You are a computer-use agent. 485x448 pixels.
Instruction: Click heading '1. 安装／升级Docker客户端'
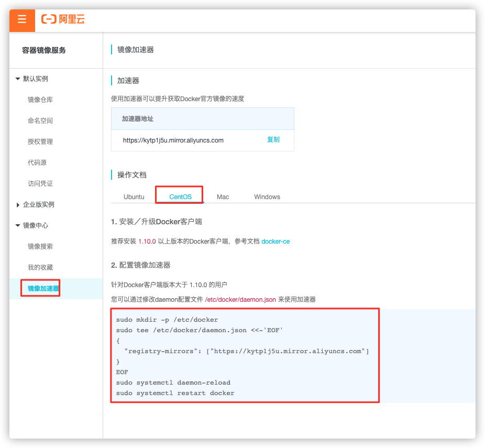click(157, 222)
